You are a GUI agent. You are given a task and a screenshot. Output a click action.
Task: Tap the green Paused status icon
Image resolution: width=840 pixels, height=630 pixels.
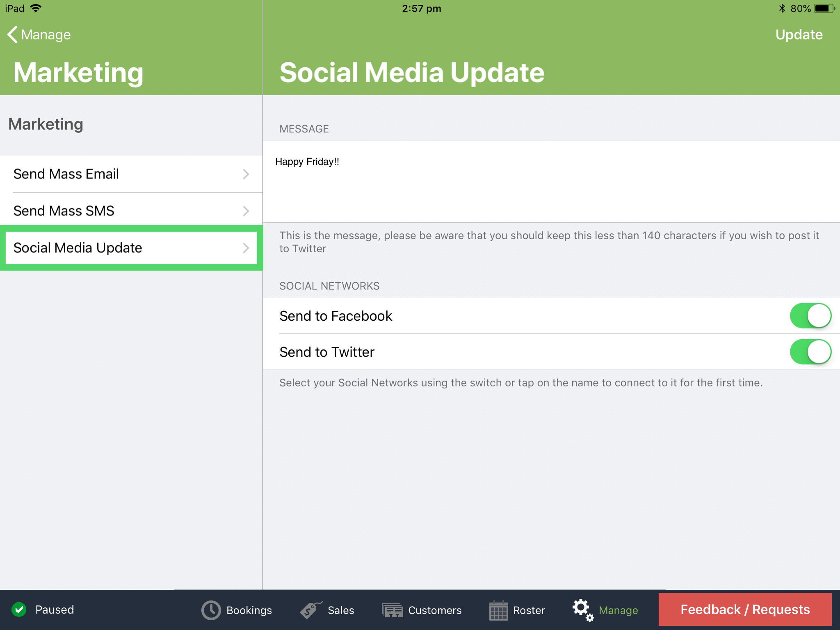(x=18, y=610)
